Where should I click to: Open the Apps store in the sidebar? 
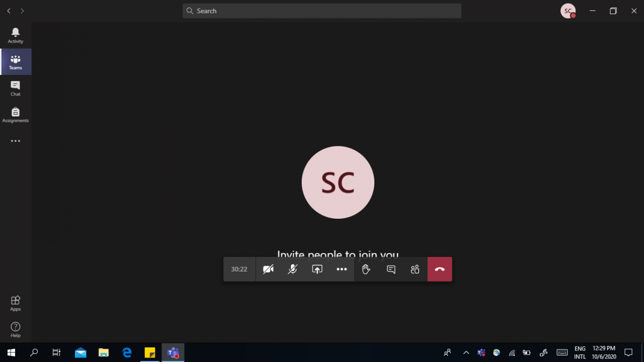click(16, 303)
